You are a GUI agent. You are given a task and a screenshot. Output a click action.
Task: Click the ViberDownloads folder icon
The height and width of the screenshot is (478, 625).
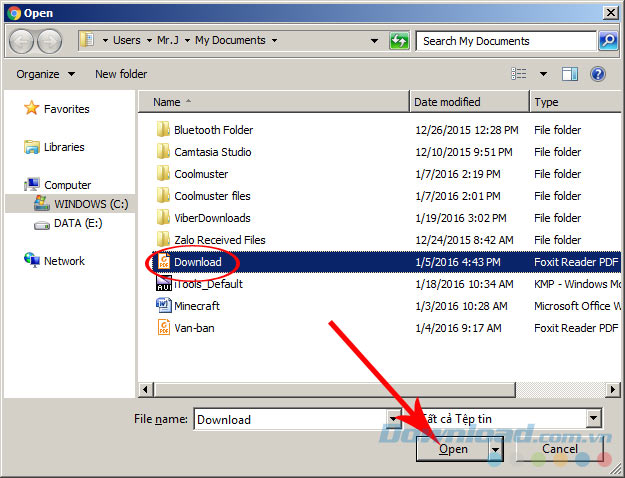click(163, 217)
